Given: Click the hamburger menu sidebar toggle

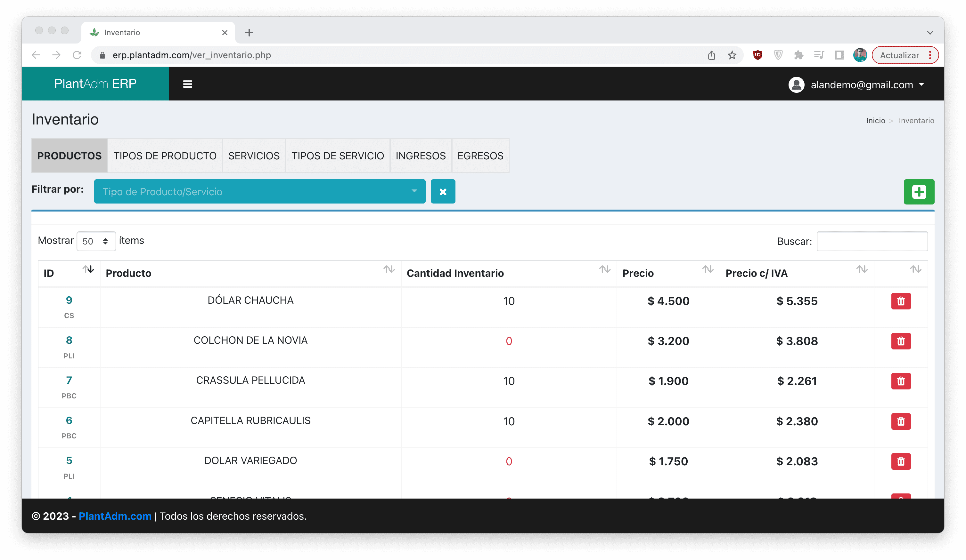Looking at the screenshot, I should point(187,84).
